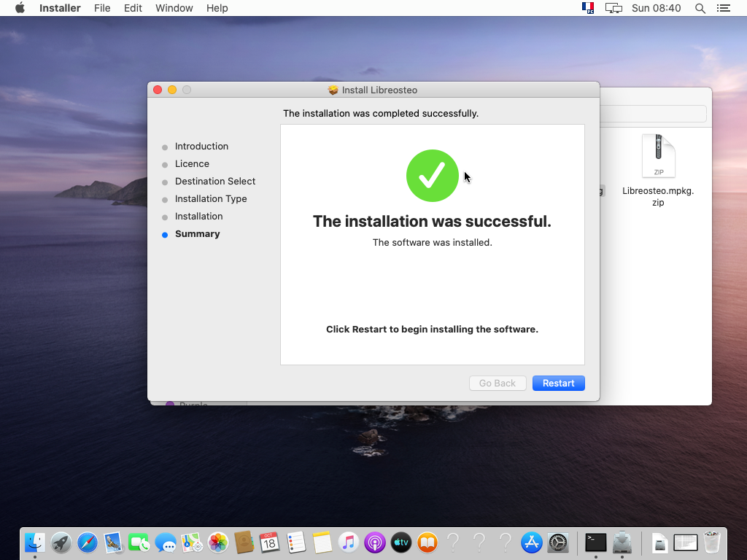Open Podcasts from the Dock
This screenshot has width=747, height=560.
coord(374,542)
